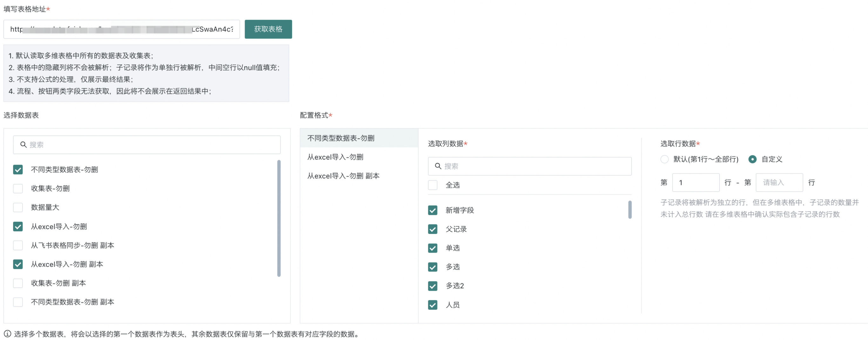Image resolution: width=868 pixels, height=340 pixels.
Task: Deselect the 父记录 column checkbox
Action: 433,229
